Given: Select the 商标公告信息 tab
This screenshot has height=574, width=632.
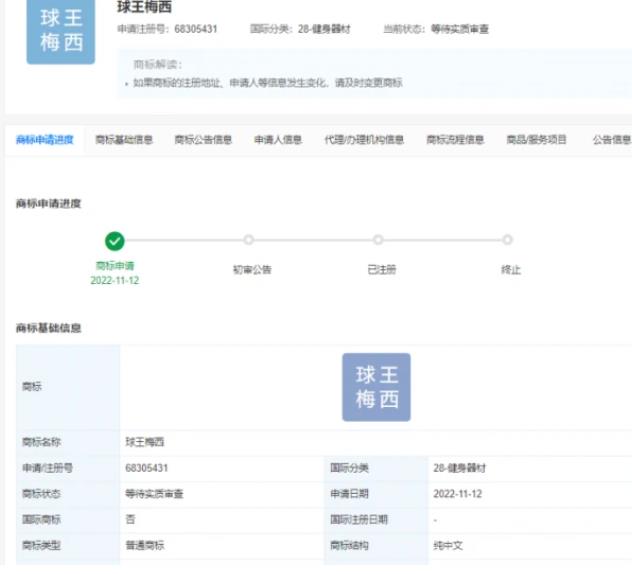Looking at the screenshot, I should pos(203,140).
